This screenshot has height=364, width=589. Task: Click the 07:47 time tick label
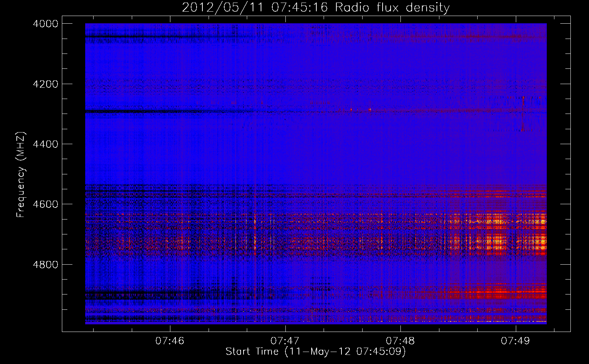pos(285,341)
